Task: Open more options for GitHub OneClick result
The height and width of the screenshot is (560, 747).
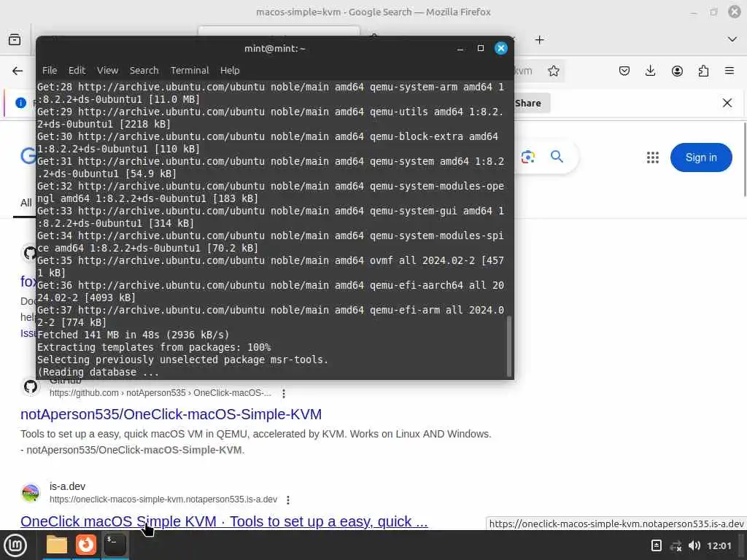Action: pos(284,393)
